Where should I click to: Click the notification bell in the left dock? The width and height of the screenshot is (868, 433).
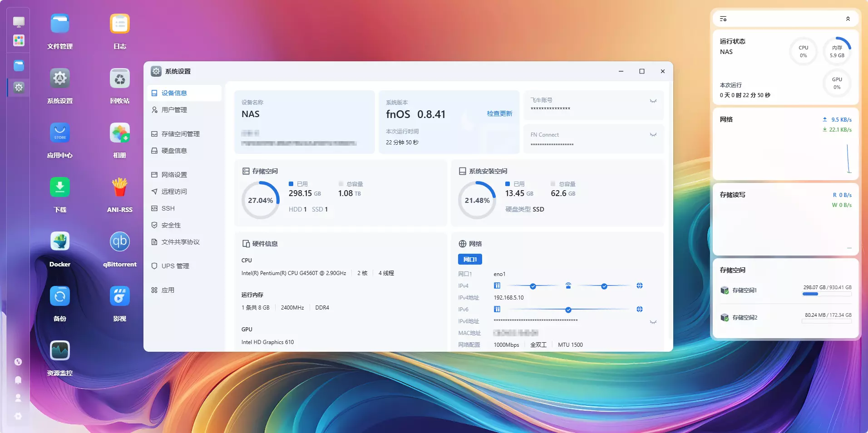click(x=18, y=380)
